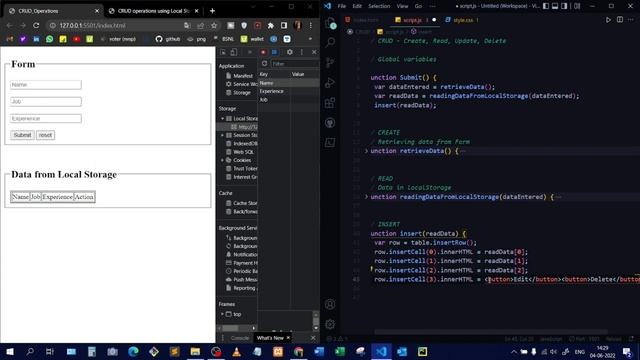
Task: Click the DevTools sidebar vertical scrollbar
Action: [x=316, y=321]
